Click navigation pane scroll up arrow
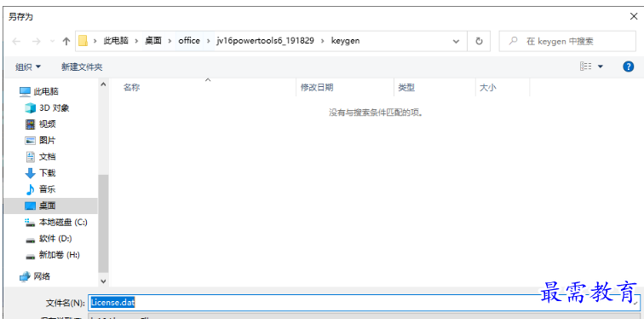The height and width of the screenshot is (319, 644). 103,84
